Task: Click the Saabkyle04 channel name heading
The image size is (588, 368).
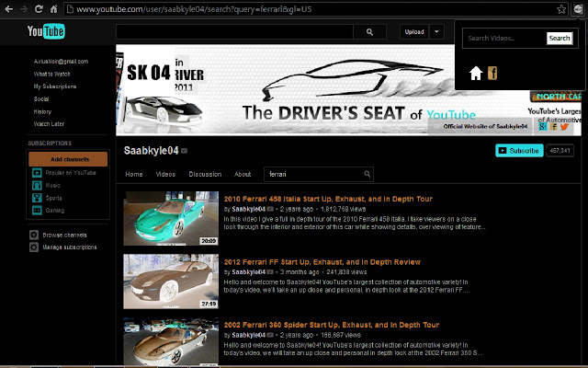Action: click(x=151, y=151)
